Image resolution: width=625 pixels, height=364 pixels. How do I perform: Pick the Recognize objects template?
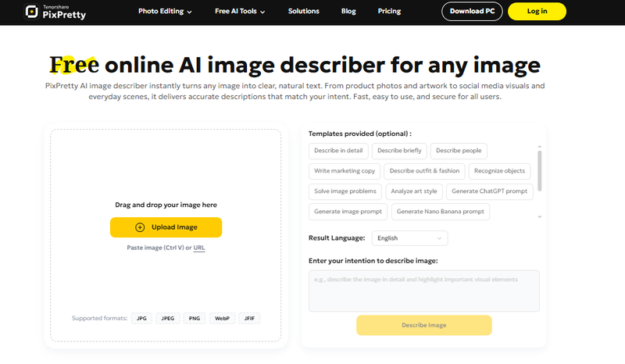[499, 171]
